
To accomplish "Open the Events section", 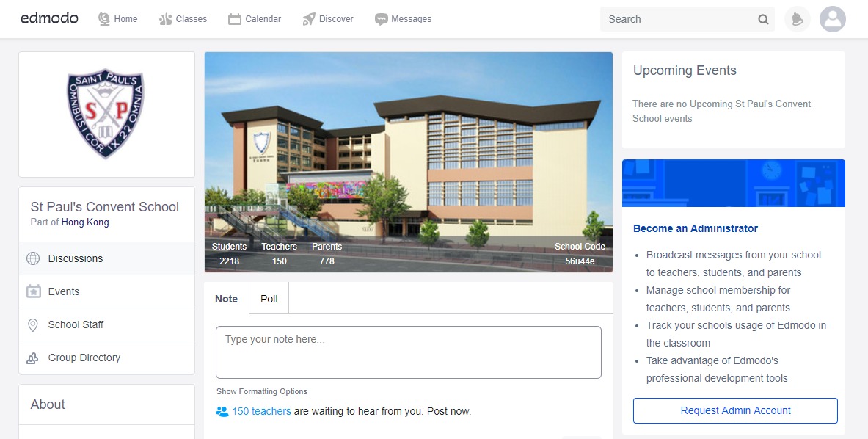I will pos(107,291).
